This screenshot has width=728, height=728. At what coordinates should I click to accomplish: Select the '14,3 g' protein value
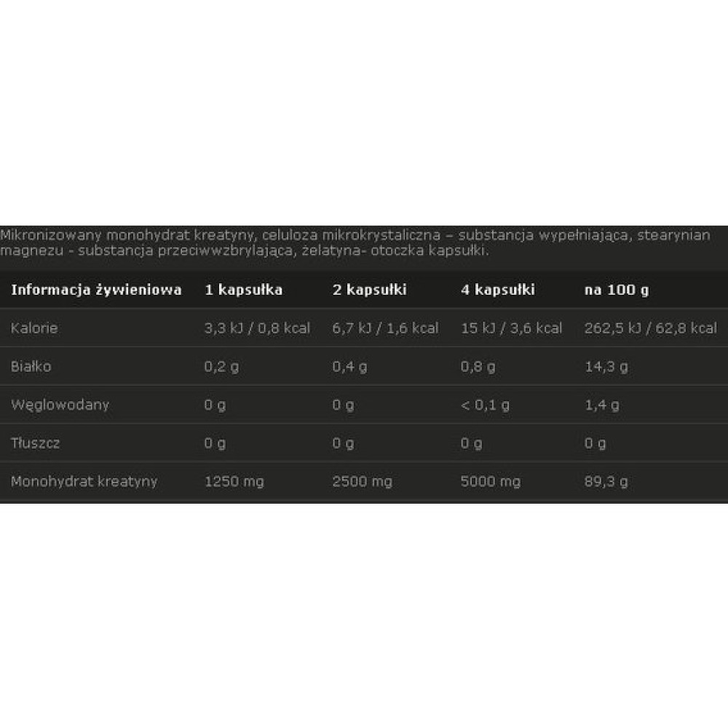(606, 367)
